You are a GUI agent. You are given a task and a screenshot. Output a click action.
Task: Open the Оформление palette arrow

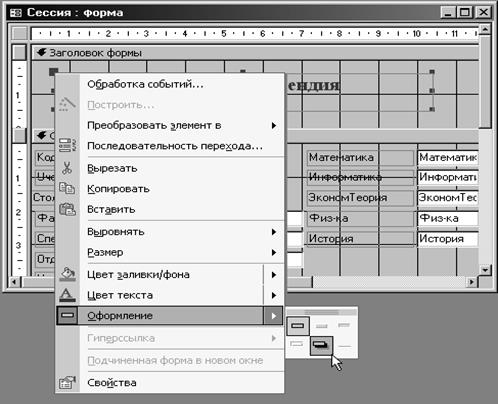click(274, 316)
